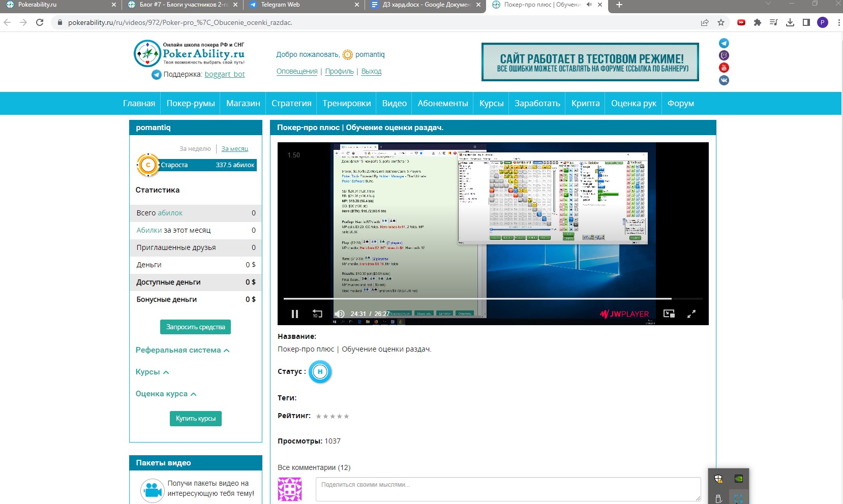843x504 pixels.
Task: Click Выход to log out
Action: click(371, 71)
